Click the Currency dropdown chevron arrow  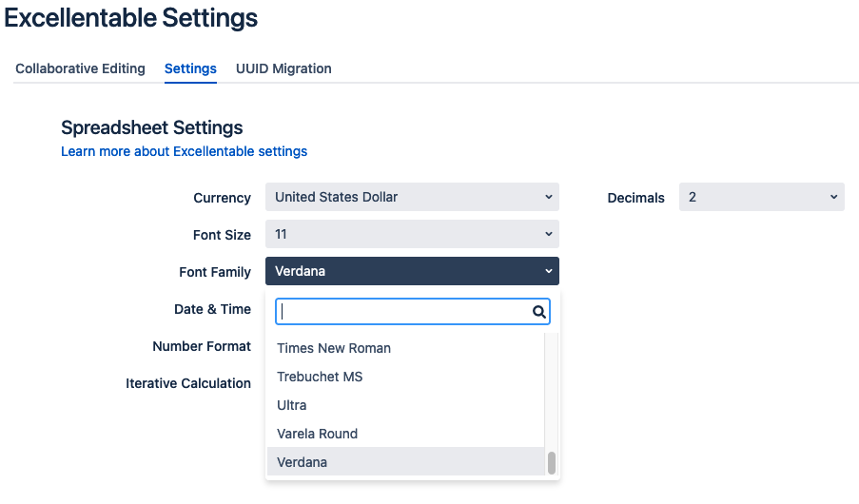(x=548, y=197)
